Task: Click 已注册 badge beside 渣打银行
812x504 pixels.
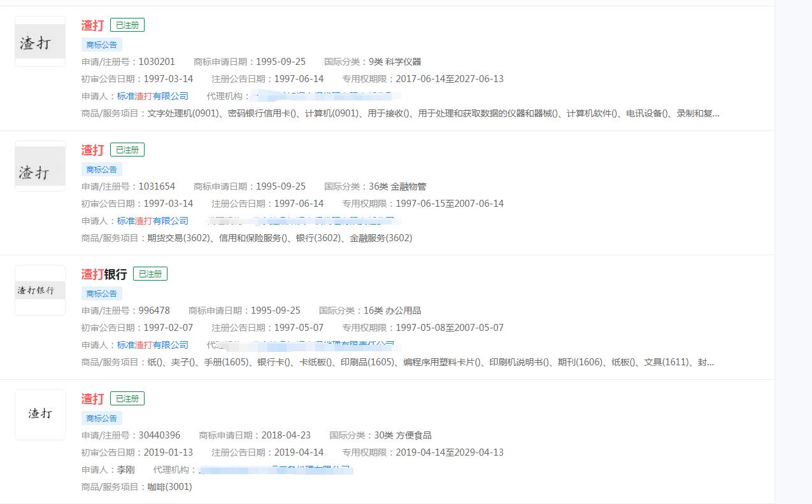Action: click(x=150, y=274)
